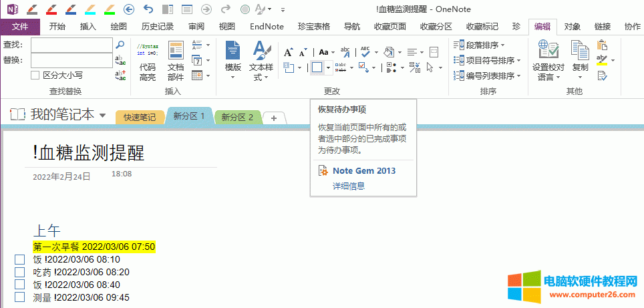
Task: Pick the cyan highlighter pen
Action: (90, 9)
